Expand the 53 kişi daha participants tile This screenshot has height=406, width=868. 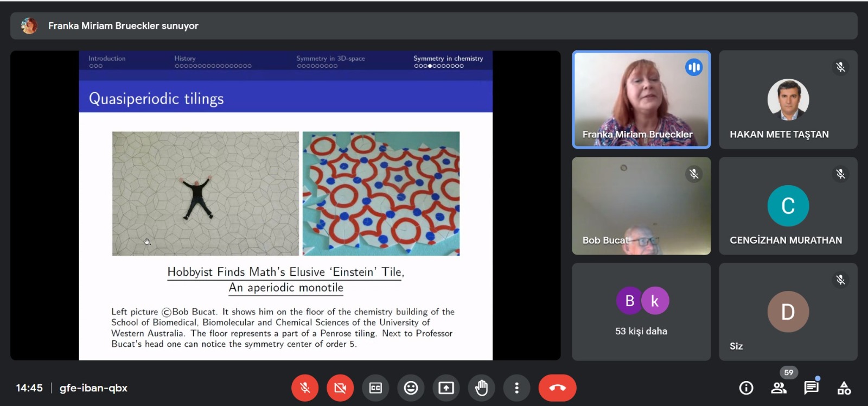click(641, 312)
